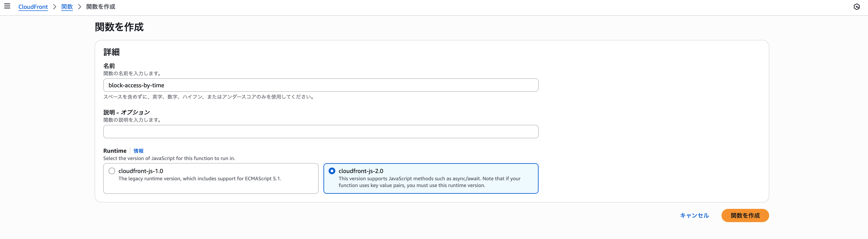Image resolution: width=868 pixels, height=239 pixels.
Task: Click the chevron after CloudFront breadcrumb
Action: 55,7
